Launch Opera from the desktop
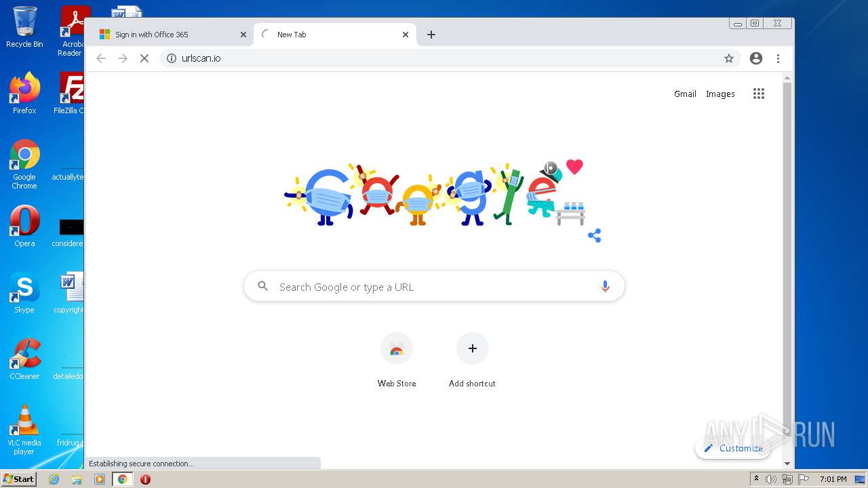The height and width of the screenshot is (488, 868). pyautogui.click(x=24, y=226)
